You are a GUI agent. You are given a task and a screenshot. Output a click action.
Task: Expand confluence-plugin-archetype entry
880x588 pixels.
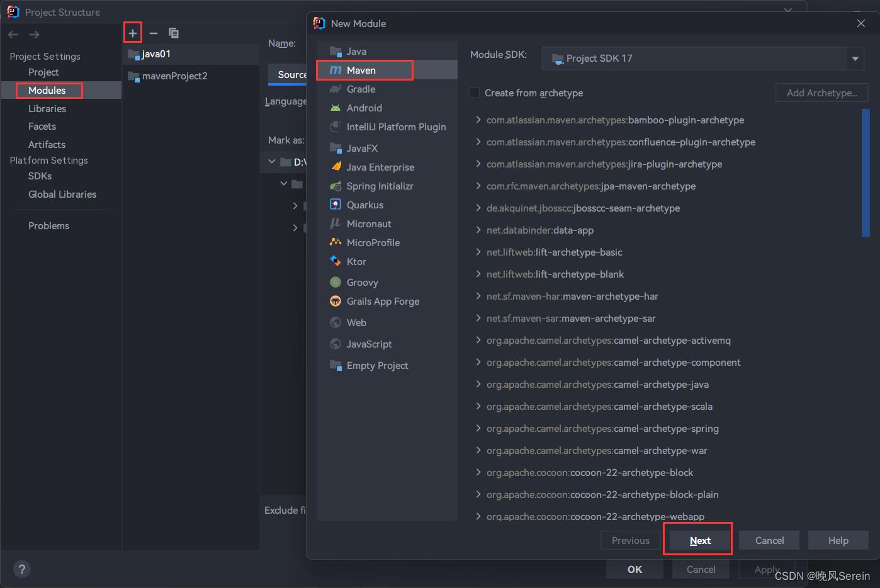point(478,142)
